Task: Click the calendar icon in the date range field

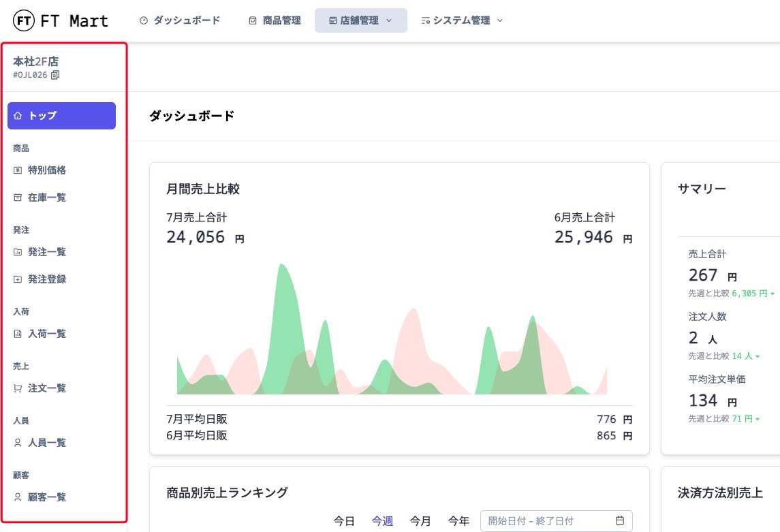Action: [x=620, y=521]
